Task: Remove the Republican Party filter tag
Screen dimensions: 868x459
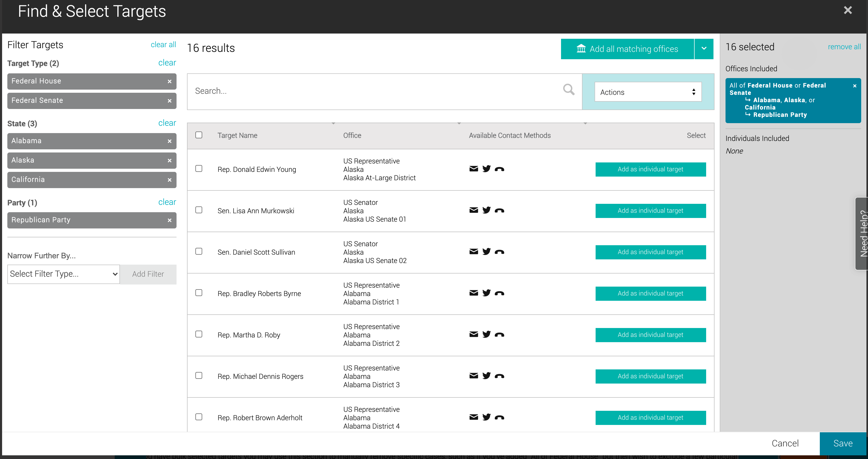Action: (169, 220)
